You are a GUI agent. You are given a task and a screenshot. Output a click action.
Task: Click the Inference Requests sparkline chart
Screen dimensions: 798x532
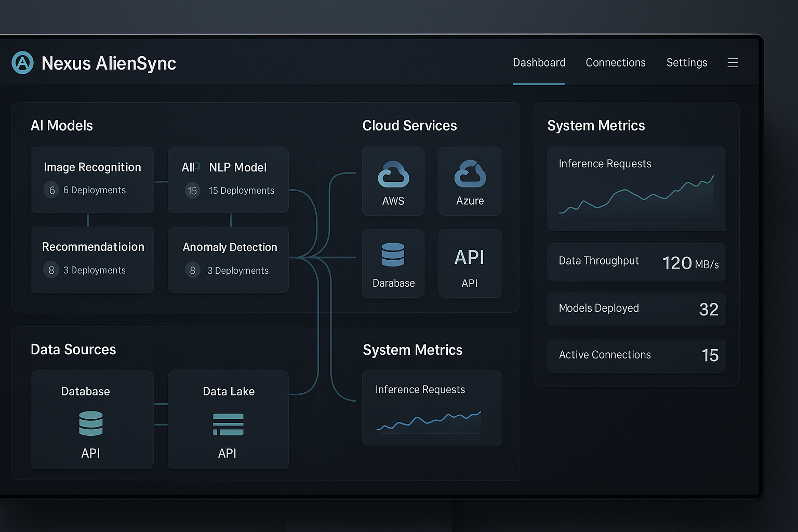pos(636,200)
